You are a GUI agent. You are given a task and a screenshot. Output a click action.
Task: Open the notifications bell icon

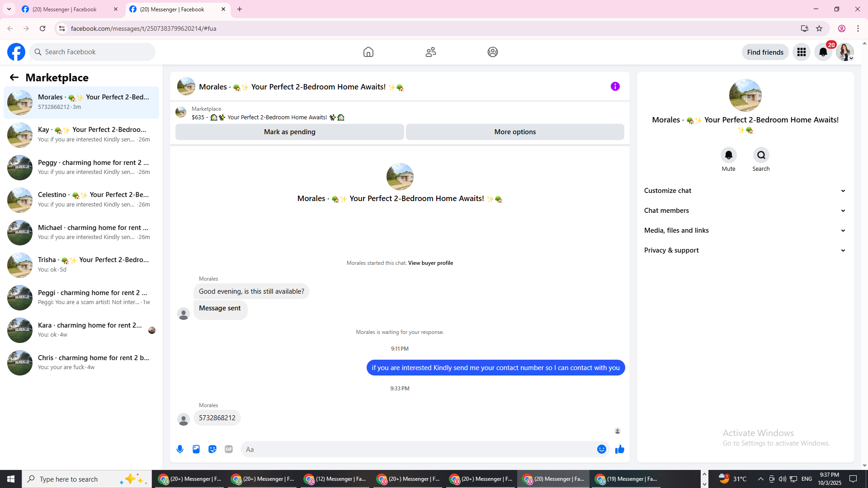point(823,52)
